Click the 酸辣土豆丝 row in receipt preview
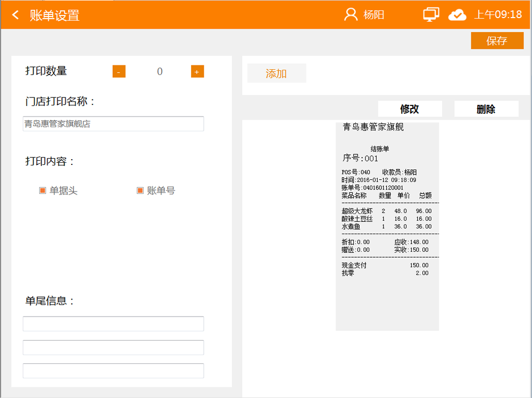 point(387,219)
